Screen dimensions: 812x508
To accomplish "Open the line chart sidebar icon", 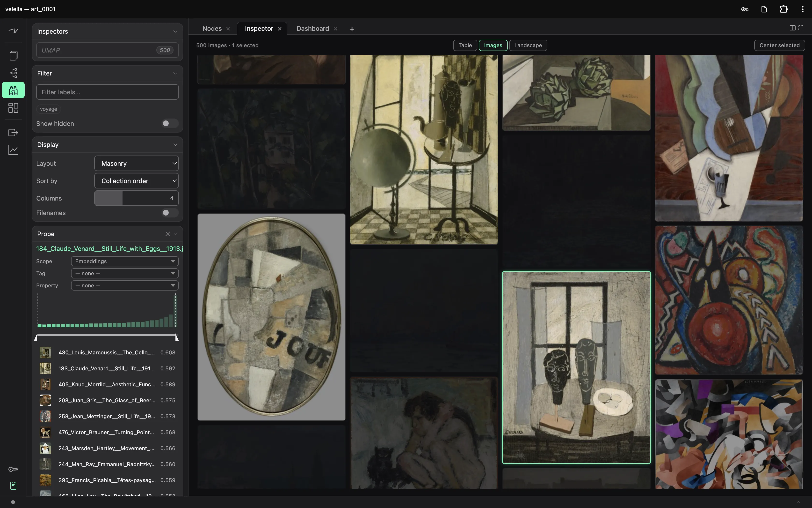I will 13,150.
